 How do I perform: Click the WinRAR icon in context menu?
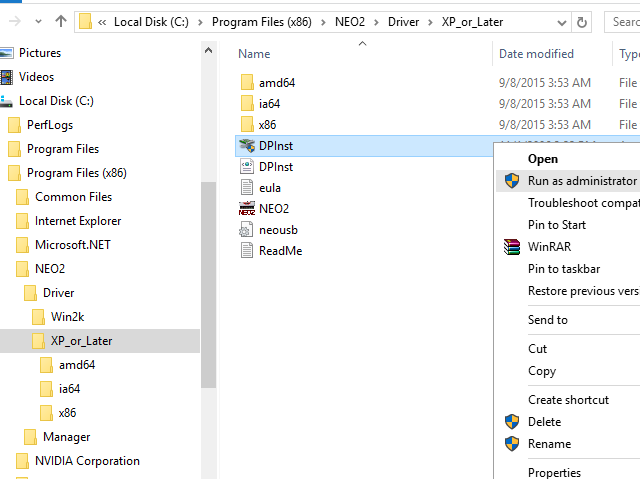(x=512, y=247)
